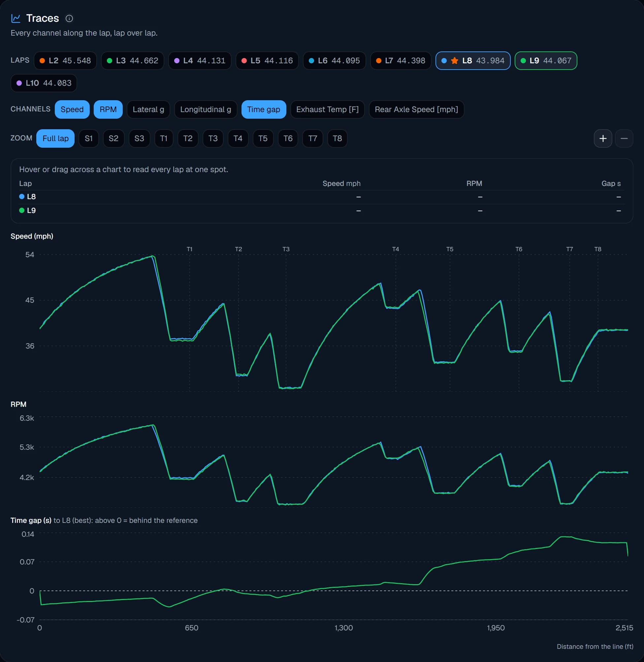This screenshot has height=662, width=644.
Task: Deselect lap L9 44.067
Action: pyautogui.click(x=546, y=60)
